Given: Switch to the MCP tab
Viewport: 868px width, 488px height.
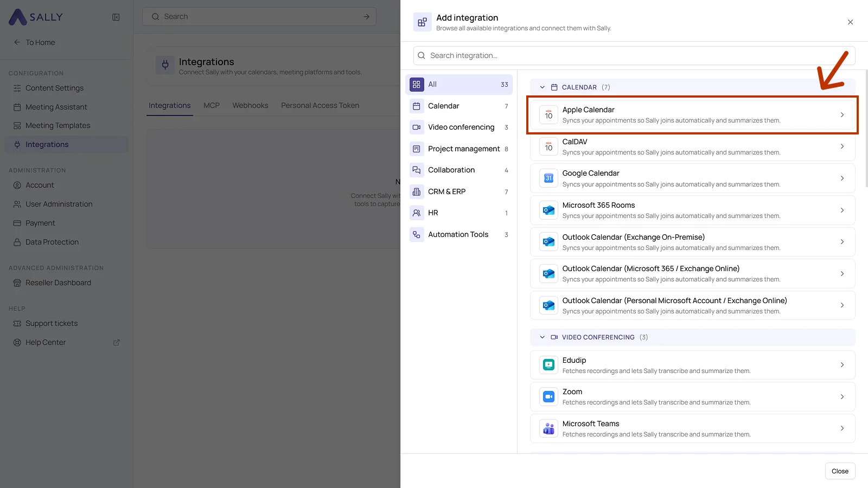Looking at the screenshot, I should point(212,105).
